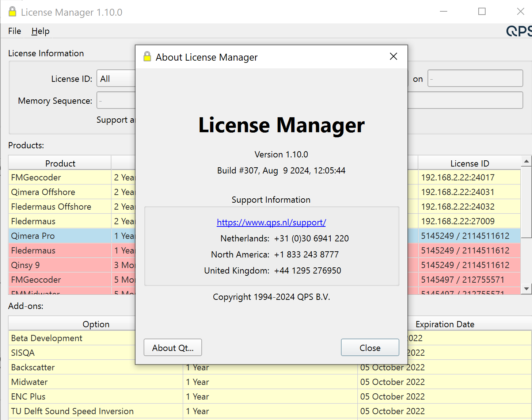Screen dimensions: 532x420
Task: Open the File menu
Action: tap(15, 31)
